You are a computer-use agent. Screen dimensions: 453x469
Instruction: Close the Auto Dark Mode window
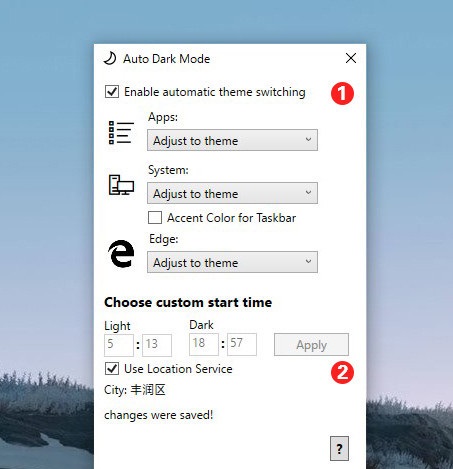351,58
